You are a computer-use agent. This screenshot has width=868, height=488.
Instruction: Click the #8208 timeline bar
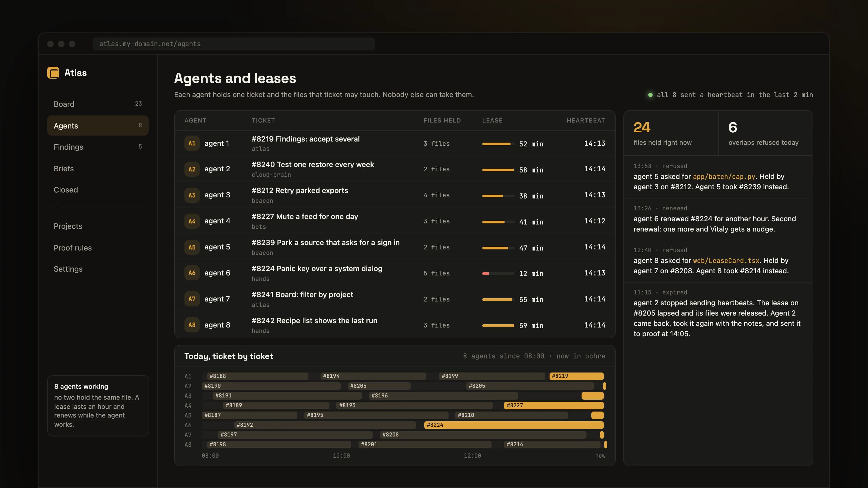coord(483,434)
